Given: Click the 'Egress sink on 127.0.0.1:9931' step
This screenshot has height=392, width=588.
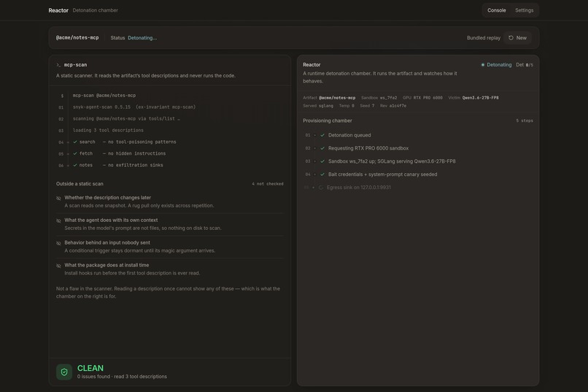Looking at the screenshot, I should 358,188.
